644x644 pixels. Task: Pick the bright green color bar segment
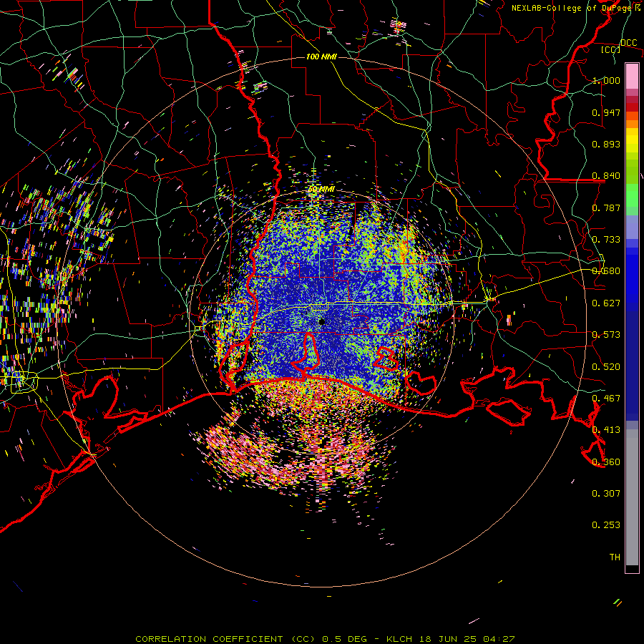point(632,195)
